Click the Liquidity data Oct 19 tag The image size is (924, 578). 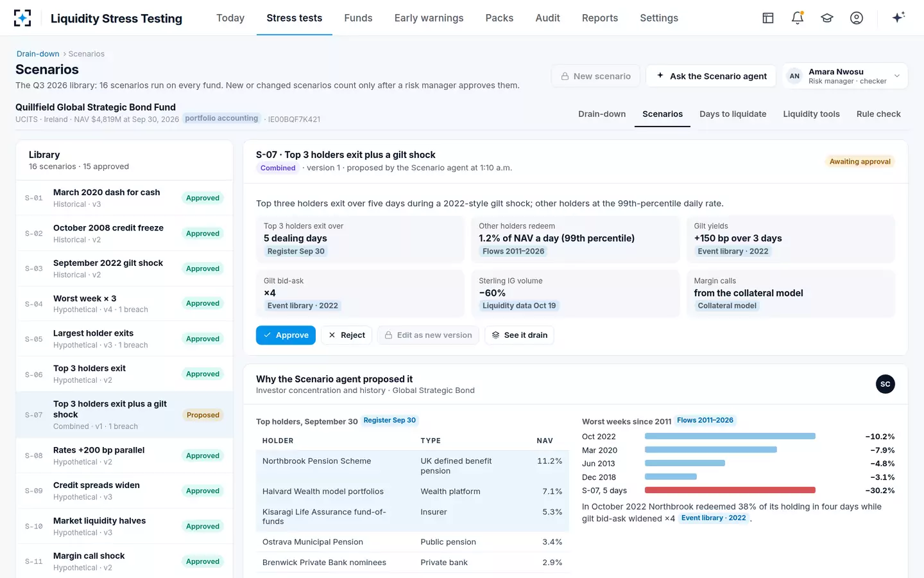(519, 306)
